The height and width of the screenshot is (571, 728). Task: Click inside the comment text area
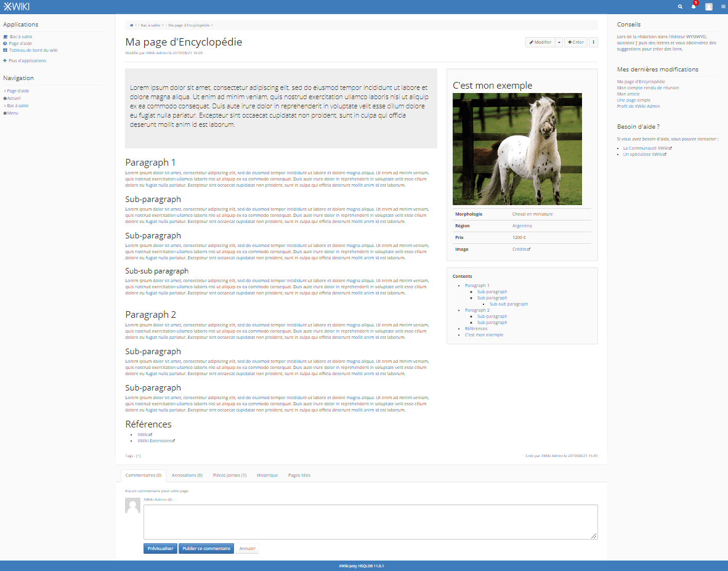point(371,522)
